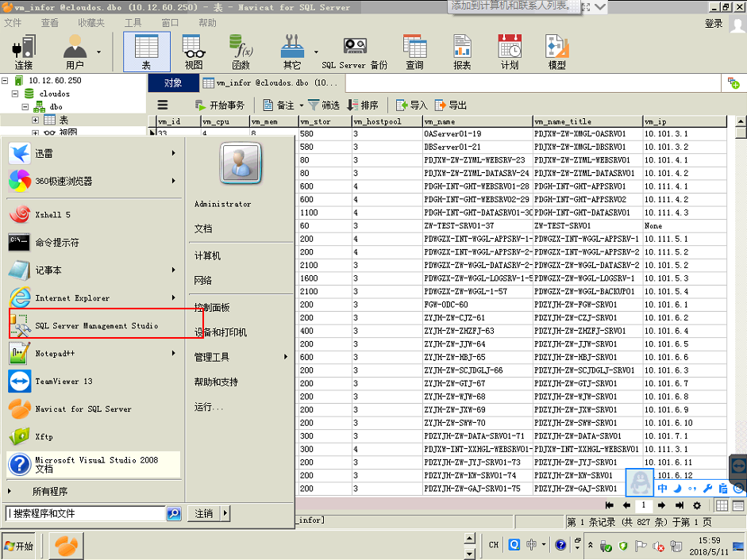Go to previous page arrow icon
Viewport: 747px width, 560px height.
626,505
